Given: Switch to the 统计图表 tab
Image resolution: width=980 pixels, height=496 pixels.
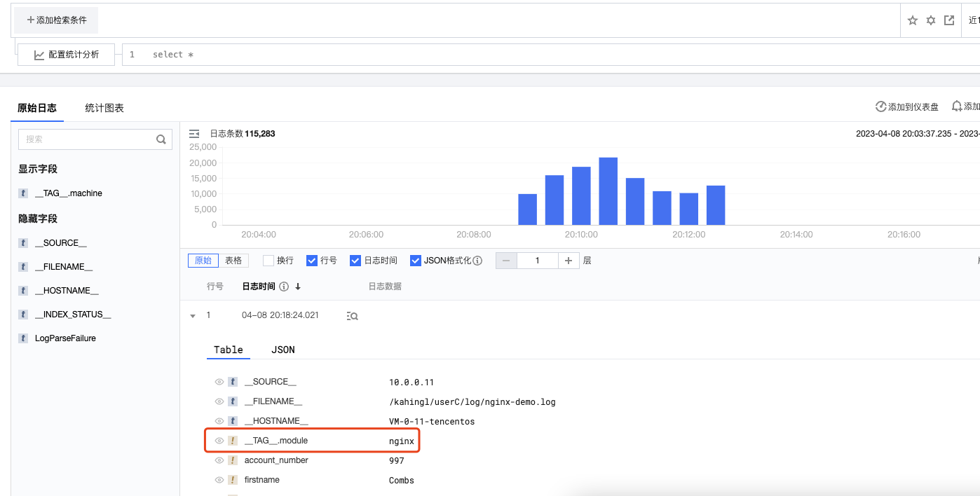Looking at the screenshot, I should [104, 108].
